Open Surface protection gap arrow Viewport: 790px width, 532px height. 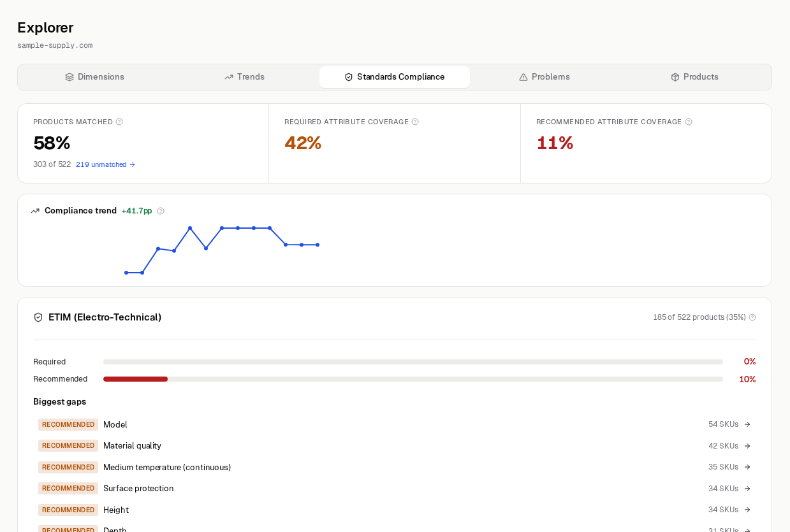(747, 489)
